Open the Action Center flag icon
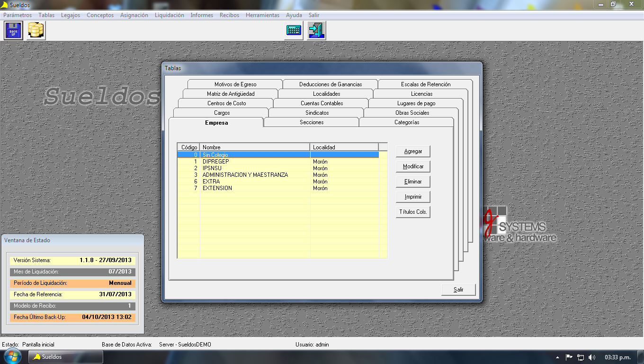The image size is (644, 364). tap(569, 357)
